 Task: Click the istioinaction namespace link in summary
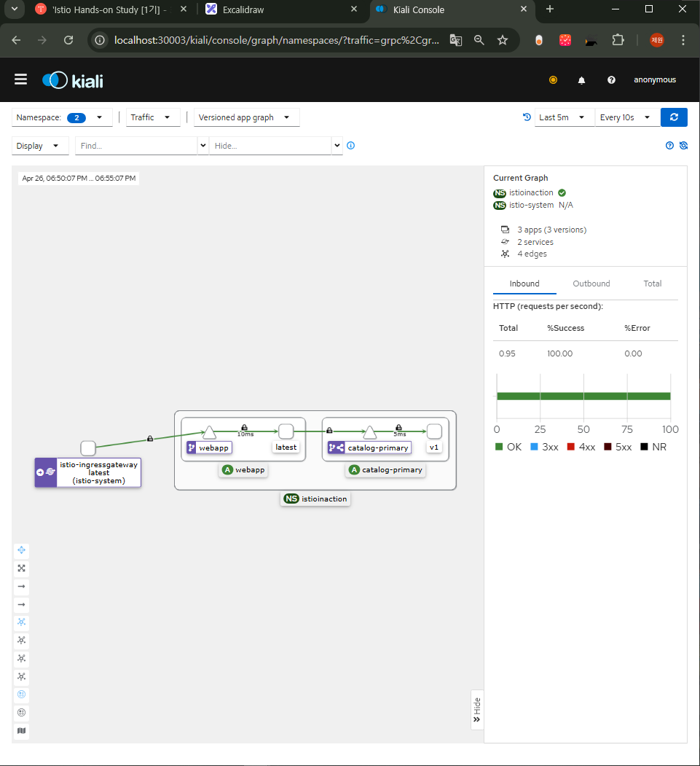tap(531, 192)
